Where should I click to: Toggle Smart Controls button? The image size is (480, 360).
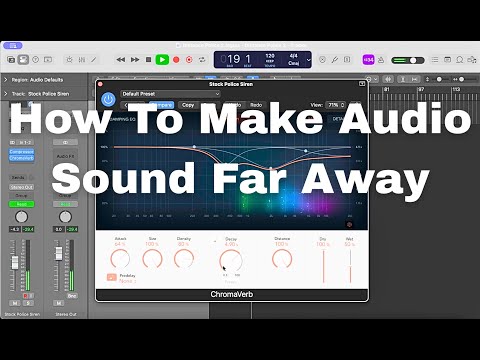pos(69,60)
